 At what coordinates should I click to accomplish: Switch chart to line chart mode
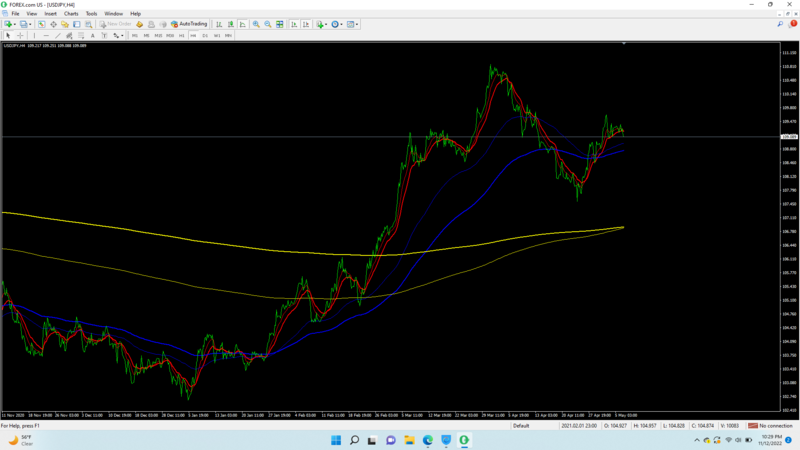(242, 24)
